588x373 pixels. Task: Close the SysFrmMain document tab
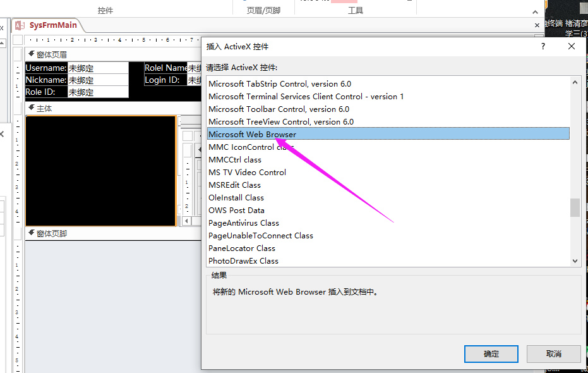point(537,25)
